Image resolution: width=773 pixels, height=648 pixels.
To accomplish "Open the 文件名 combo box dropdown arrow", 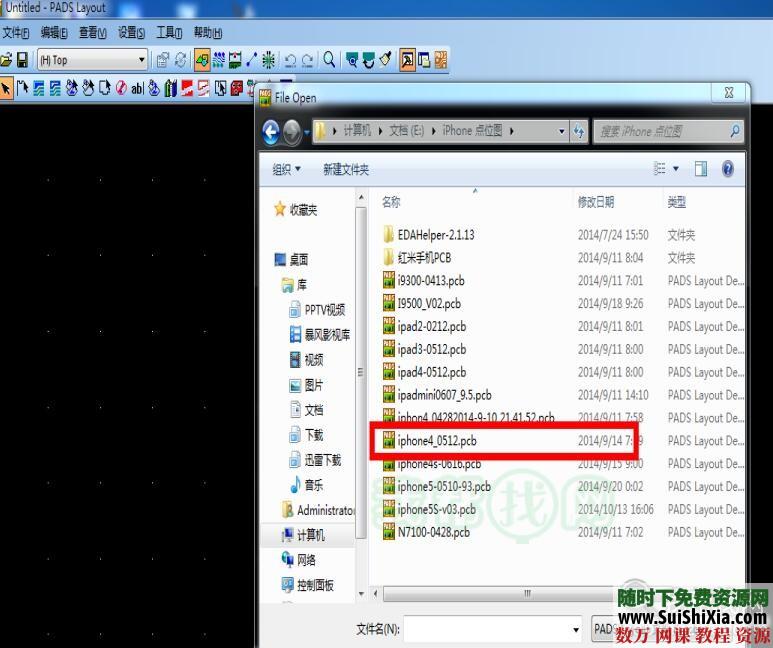I will (576, 629).
